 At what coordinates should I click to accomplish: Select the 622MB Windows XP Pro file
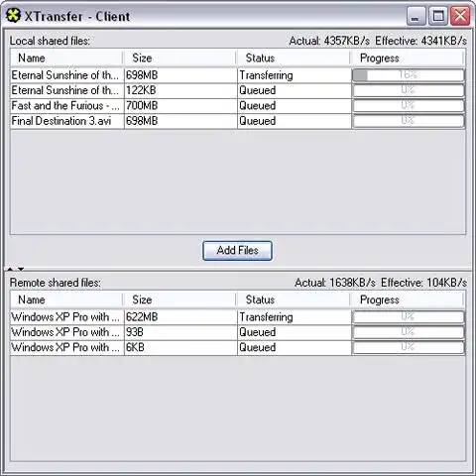pyautogui.click(x=238, y=317)
